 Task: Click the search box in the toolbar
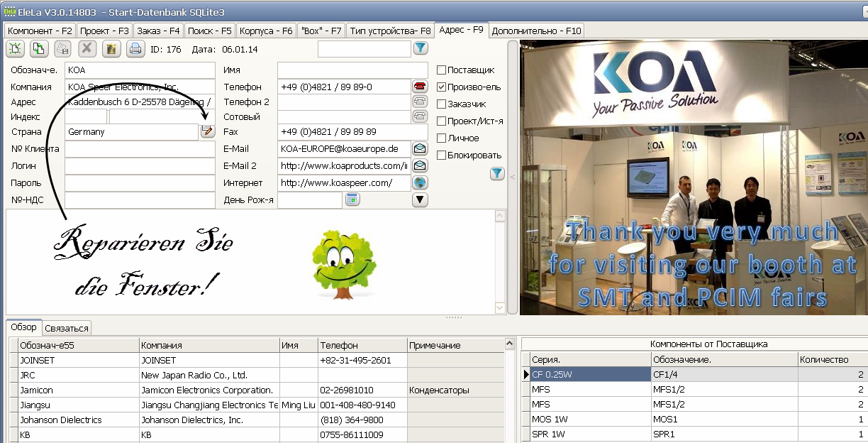tap(364, 48)
